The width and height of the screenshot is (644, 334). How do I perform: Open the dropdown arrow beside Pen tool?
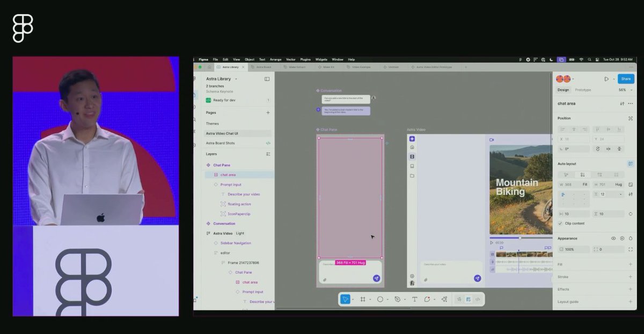405,299
